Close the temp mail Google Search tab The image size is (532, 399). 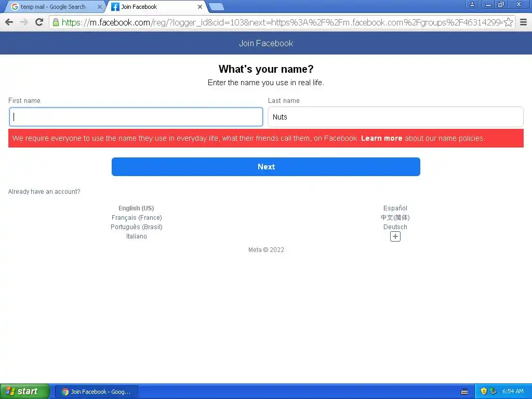pos(99,7)
